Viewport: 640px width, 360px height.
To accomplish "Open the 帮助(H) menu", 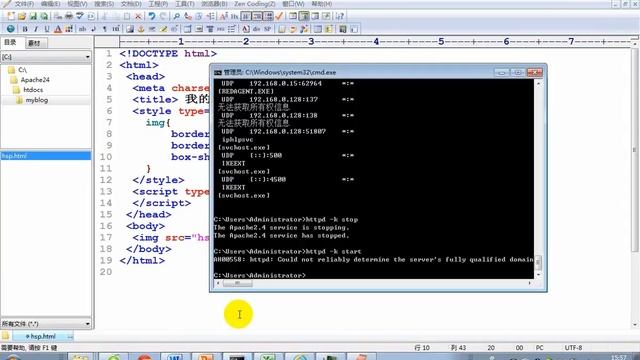I will click(322, 4).
